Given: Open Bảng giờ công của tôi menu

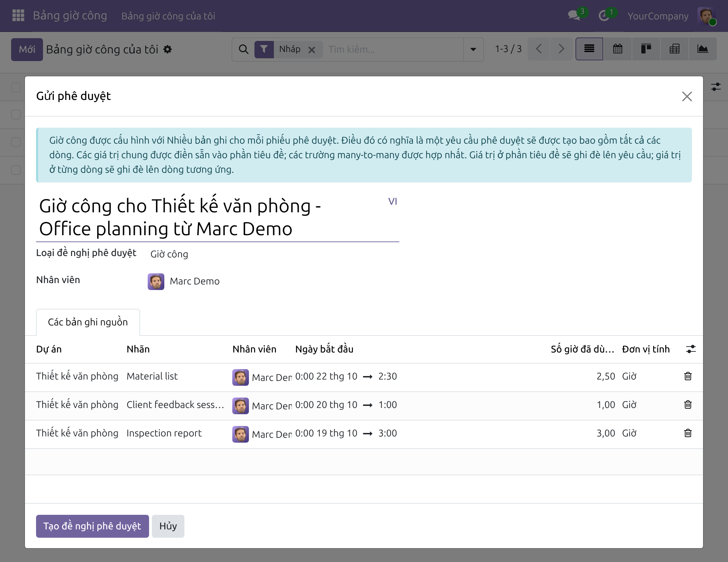Looking at the screenshot, I should coord(168,16).
